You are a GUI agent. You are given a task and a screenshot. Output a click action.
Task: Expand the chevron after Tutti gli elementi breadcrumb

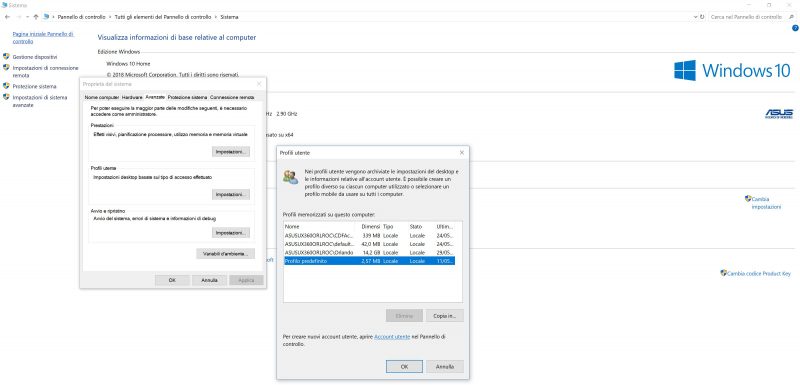click(215, 17)
